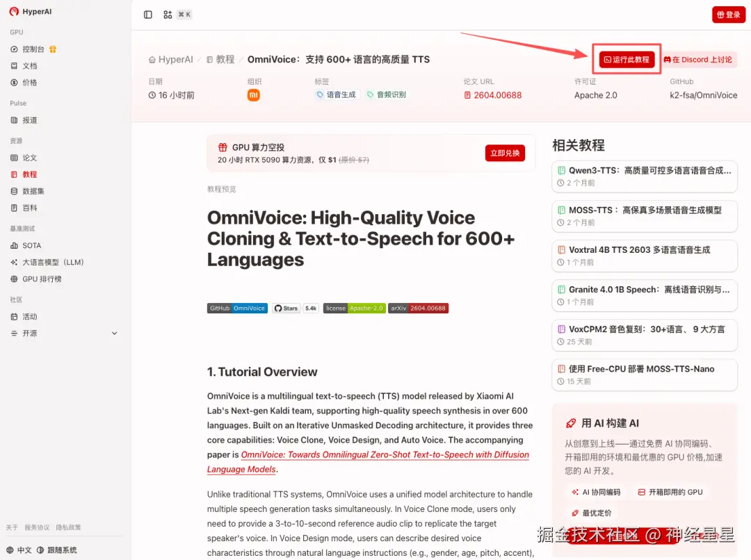Viewport: 751px width, 560px height.
Task: Open the command palette grid icon
Action: click(x=168, y=15)
